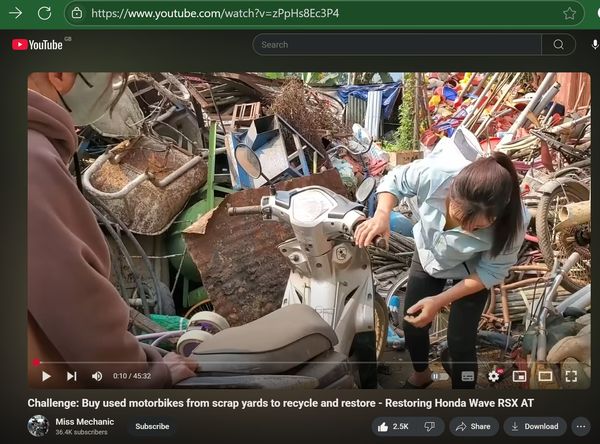Open more actions three-dot menu
The height and width of the screenshot is (444, 600).
click(581, 426)
